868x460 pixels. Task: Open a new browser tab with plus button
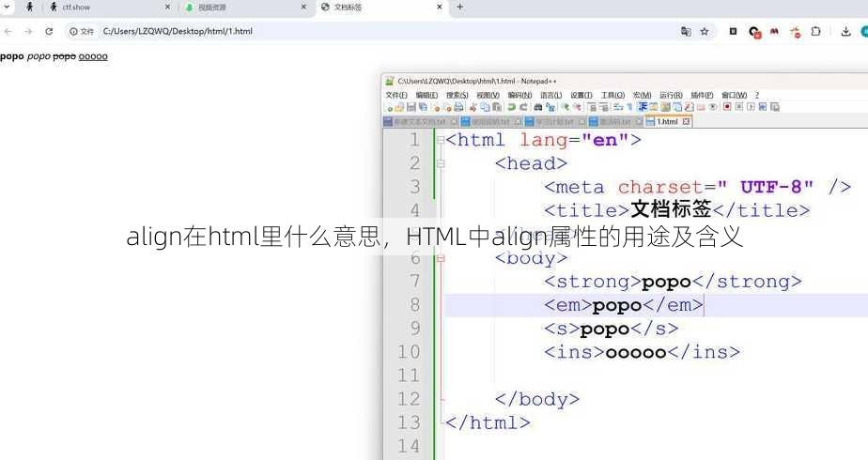pyautogui.click(x=460, y=8)
